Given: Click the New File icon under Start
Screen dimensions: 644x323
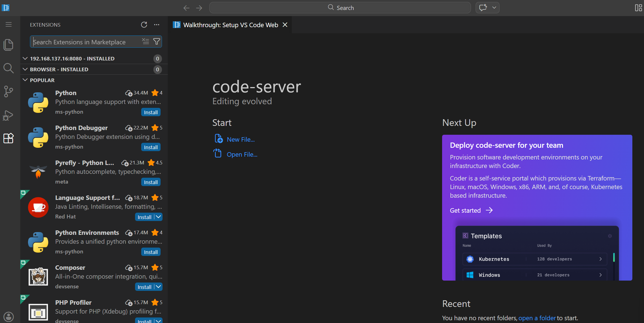Looking at the screenshot, I should pyautogui.click(x=219, y=139).
